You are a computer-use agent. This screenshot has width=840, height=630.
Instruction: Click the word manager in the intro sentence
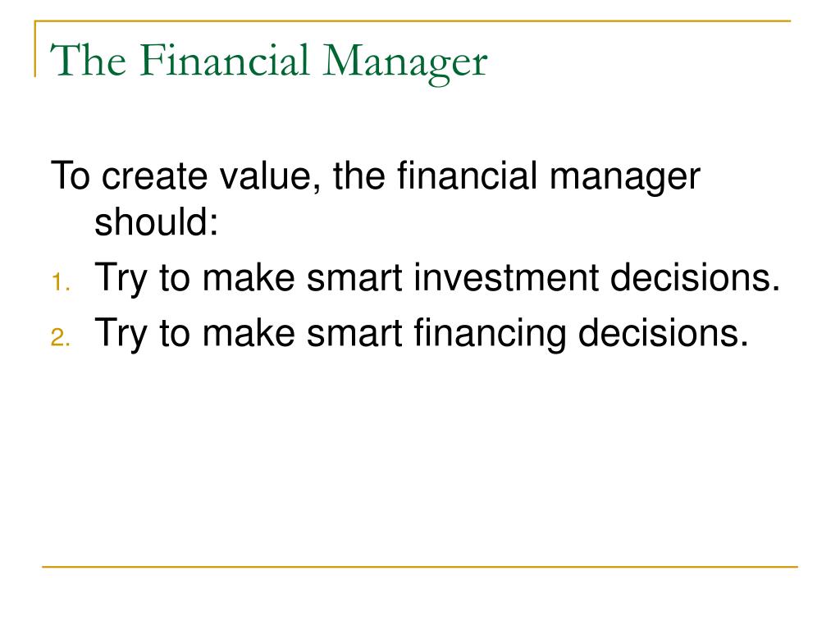point(625,177)
